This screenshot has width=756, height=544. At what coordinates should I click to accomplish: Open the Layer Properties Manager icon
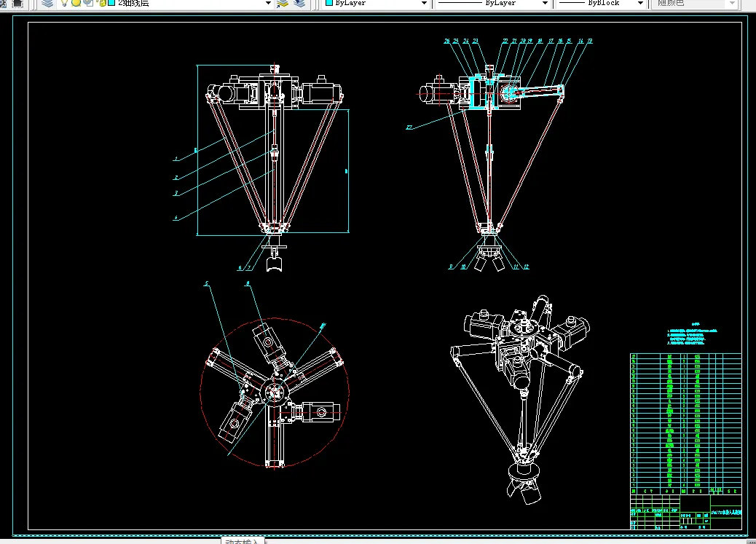(47, 4)
